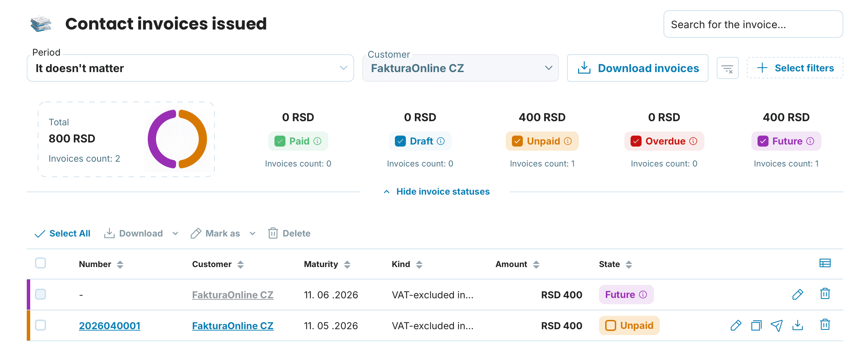Click the Overdue status info icon
Viewport: 868px width, 357px height.
pos(693,141)
